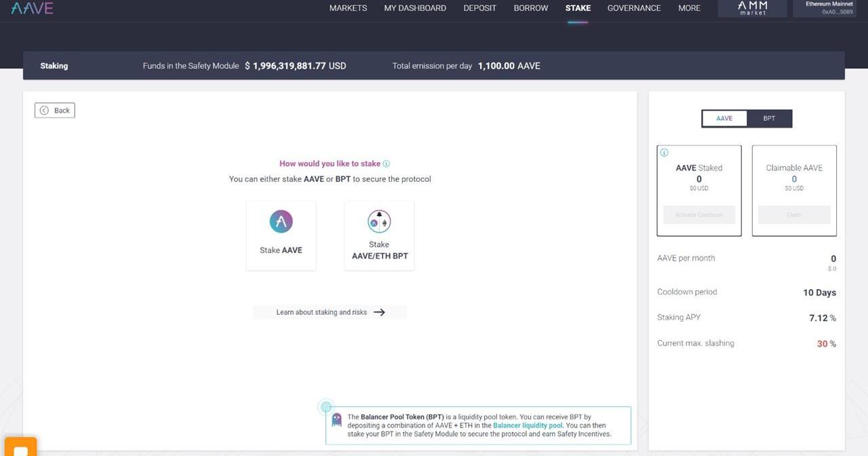Click the Claimable AAVE amount
Image resolution: width=868 pixels, height=456 pixels.
click(x=794, y=179)
